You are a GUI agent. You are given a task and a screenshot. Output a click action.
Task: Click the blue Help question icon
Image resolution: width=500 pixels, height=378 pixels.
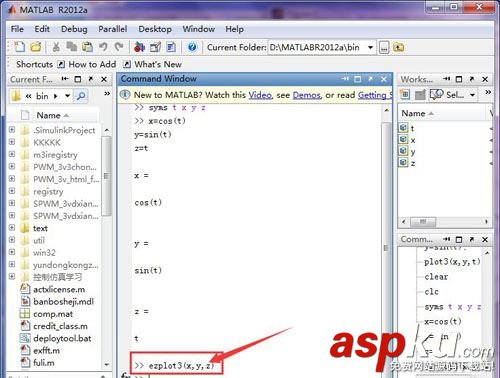pyautogui.click(x=192, y=47)
